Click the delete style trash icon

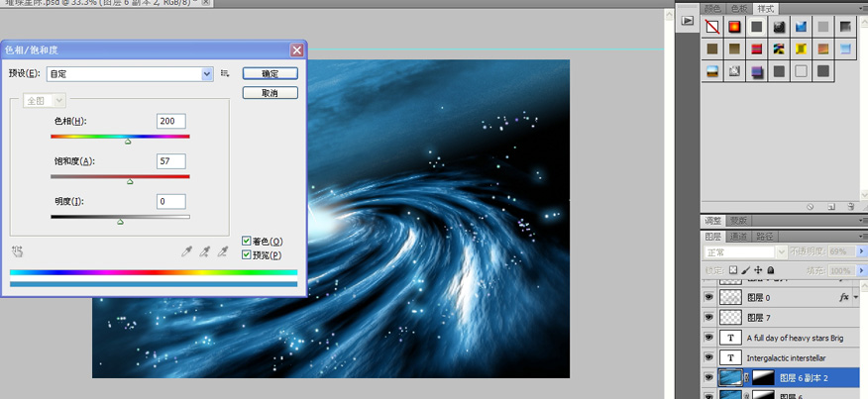851,206
